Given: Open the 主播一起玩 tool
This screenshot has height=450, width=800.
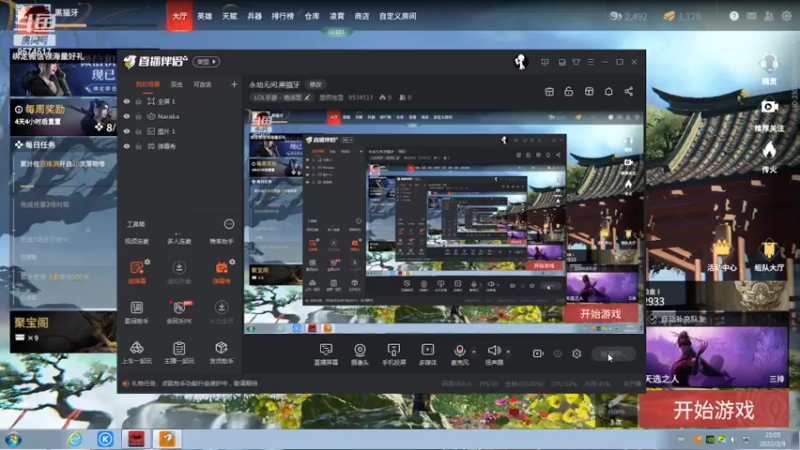Looking at the screenshot, I should [x=179, y=353].
